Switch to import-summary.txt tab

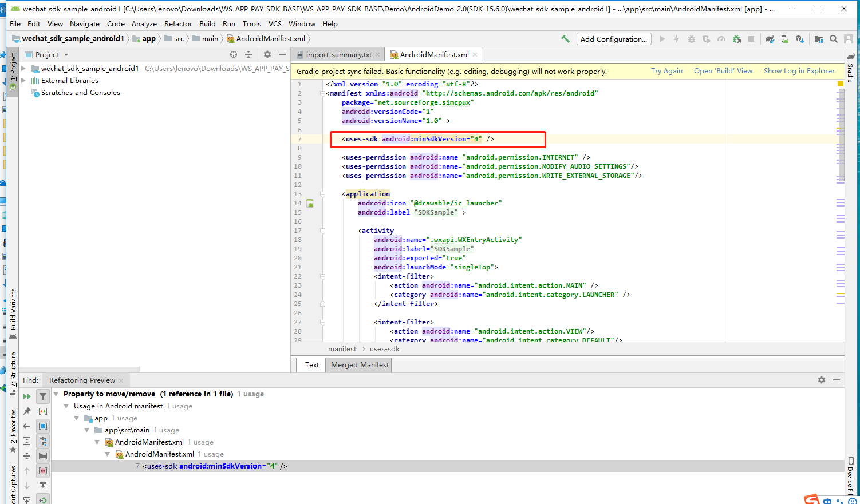(x=338, y=55)
